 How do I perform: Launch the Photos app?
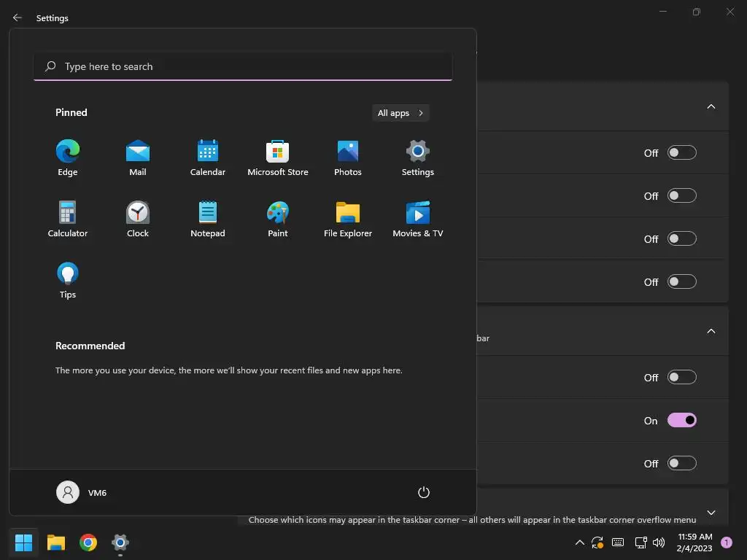coord(348,158)
